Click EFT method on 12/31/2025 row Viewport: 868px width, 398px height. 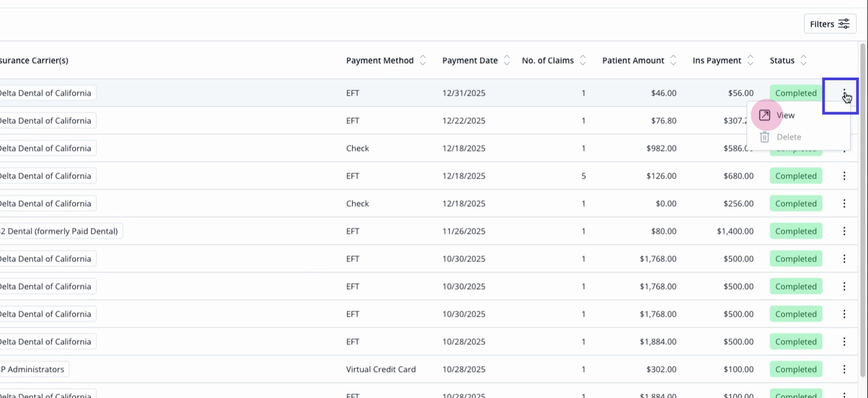point(353,93)
